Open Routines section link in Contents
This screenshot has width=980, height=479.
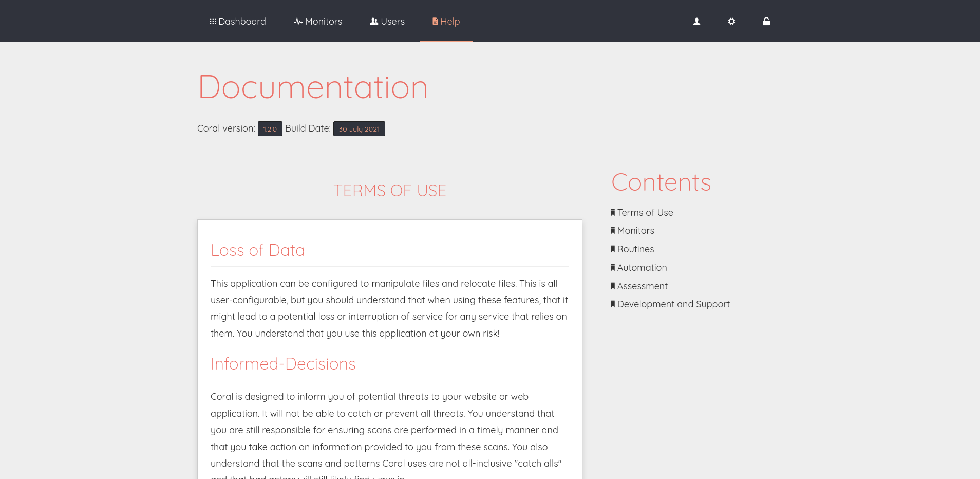click(x=636, y=249)
